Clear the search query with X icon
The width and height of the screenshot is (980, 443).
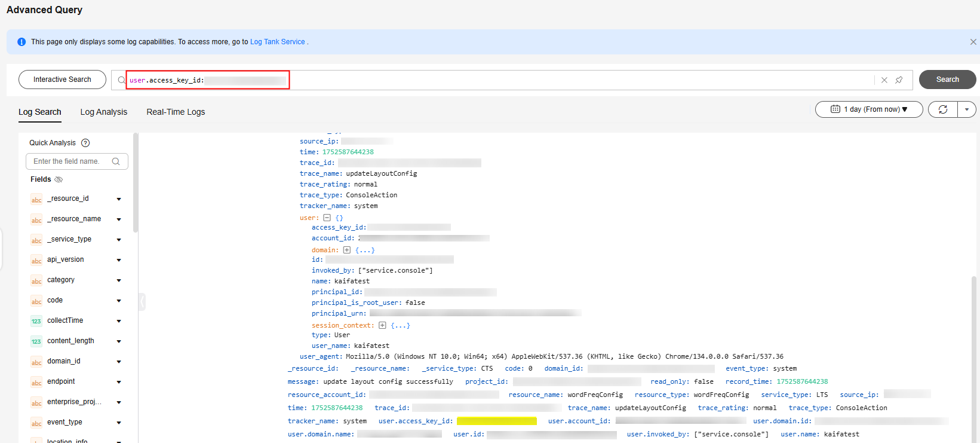884,80
